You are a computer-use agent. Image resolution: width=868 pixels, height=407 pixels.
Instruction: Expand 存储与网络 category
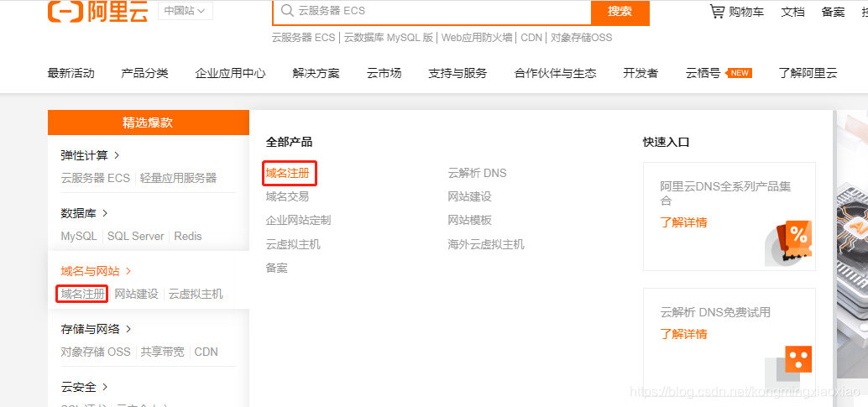96,329
